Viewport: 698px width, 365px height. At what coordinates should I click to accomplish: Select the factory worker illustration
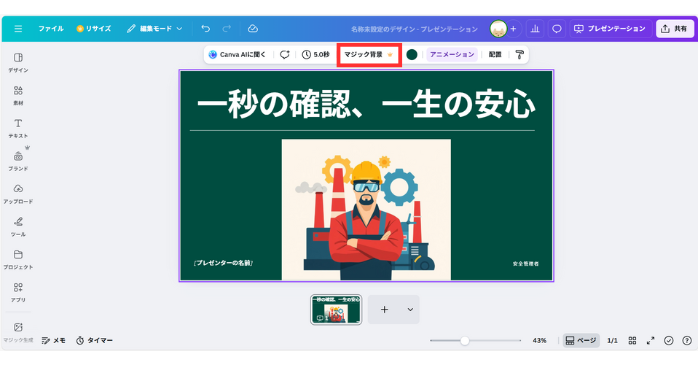[366, 210]
